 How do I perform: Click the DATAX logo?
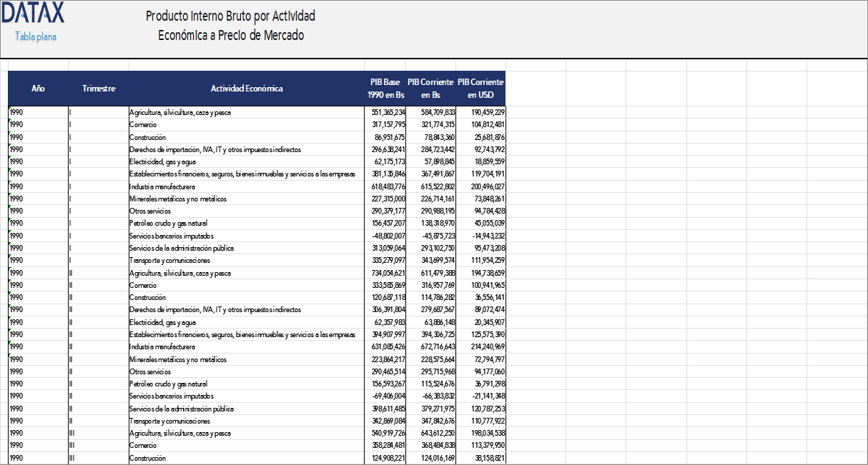[x=34, y=14]
